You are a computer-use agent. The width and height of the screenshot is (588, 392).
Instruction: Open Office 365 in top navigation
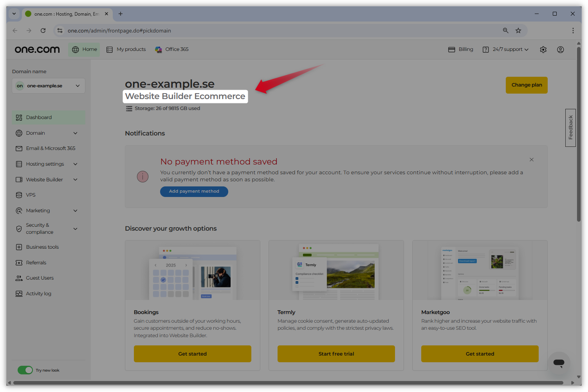(x=172, y=49)
